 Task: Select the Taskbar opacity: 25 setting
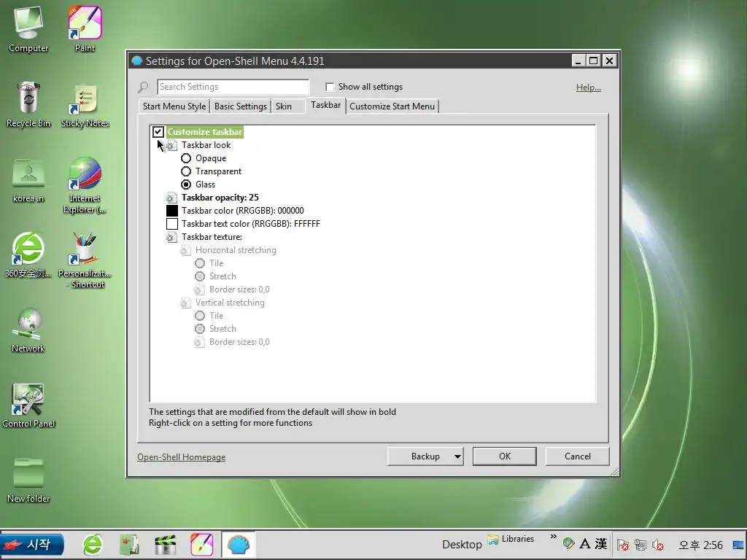coord(220,198)
